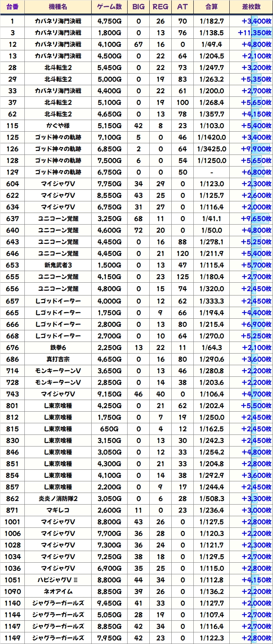
Task: Sort by the 差枚数 column header
Action: (x=251, y=7)
